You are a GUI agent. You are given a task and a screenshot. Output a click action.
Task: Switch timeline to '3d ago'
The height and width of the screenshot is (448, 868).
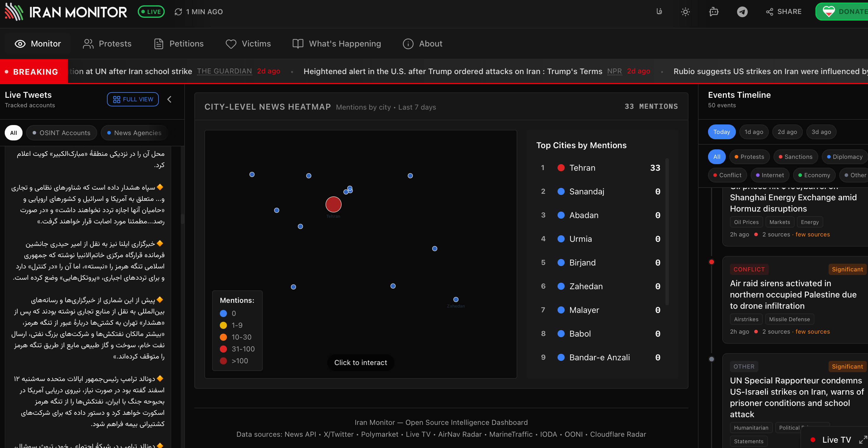point(821,132)
